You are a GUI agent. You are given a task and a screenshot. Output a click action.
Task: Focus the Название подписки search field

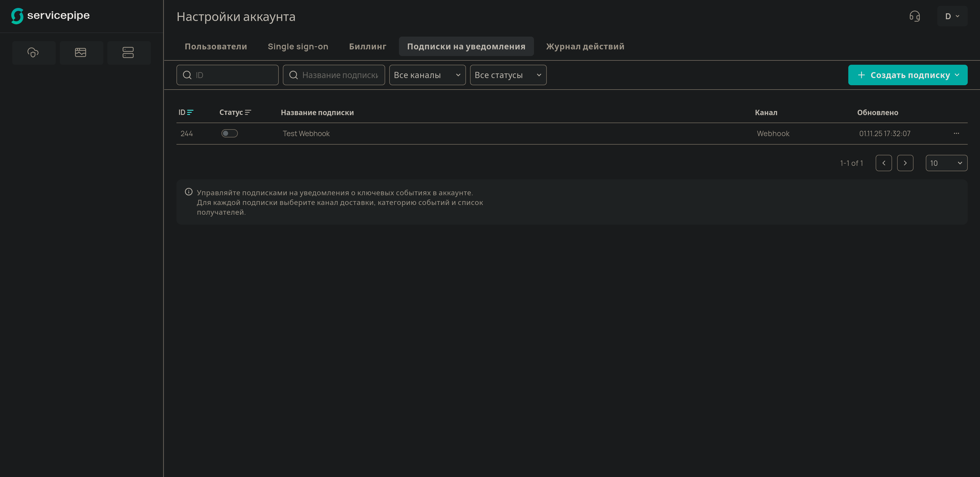(x=340, y=75)
